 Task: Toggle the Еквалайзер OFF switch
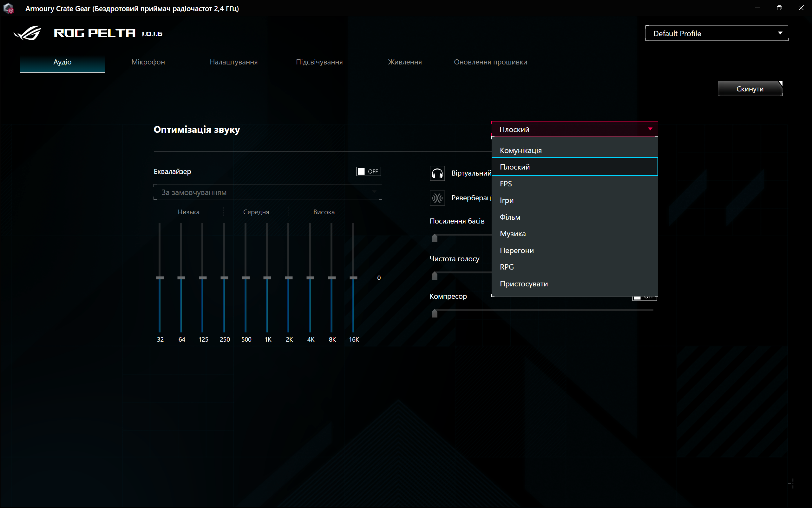point(369,171)
